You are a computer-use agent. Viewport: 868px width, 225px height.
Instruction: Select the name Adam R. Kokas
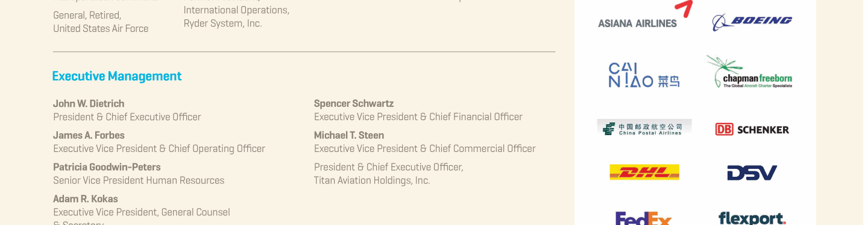click(x=86, y=199)
